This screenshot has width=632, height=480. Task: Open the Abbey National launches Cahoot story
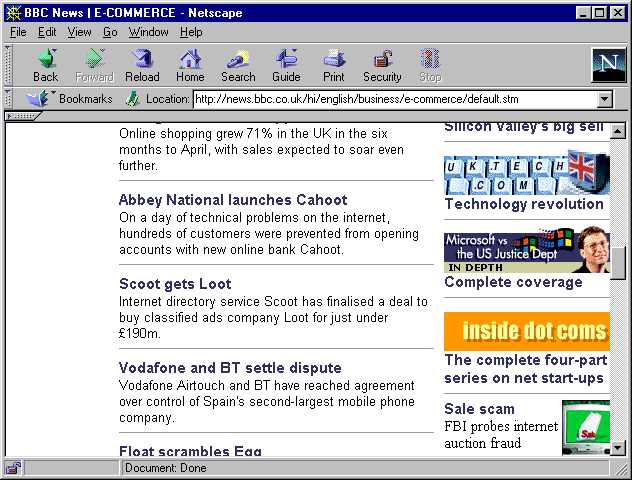click(233, 200)
